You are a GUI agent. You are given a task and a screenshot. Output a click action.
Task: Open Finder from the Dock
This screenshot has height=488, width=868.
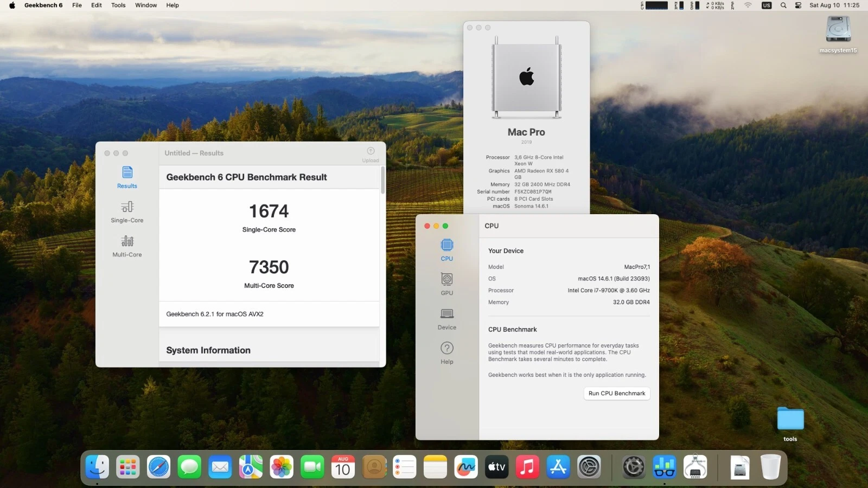click(97, 467)
